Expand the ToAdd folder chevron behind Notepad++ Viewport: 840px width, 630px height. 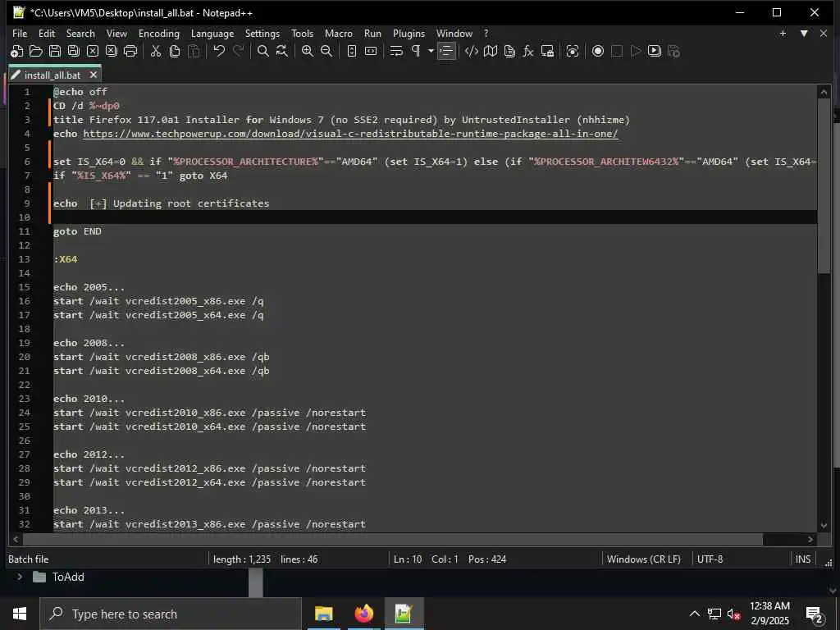pos(20,577)
